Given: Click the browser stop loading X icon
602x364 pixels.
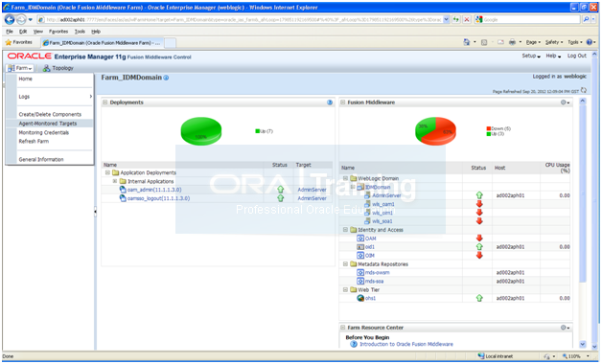Looking at the screenshot, I should (467, 19).
